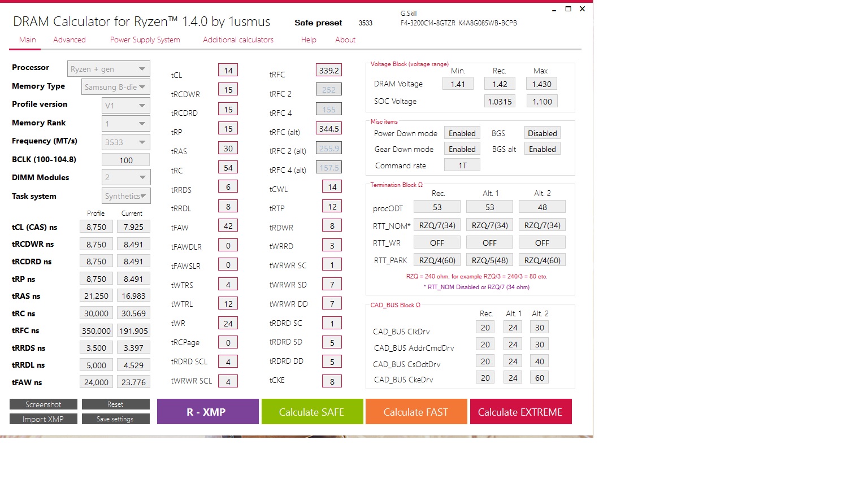Open the Additional calculators tab

point(238,40)
